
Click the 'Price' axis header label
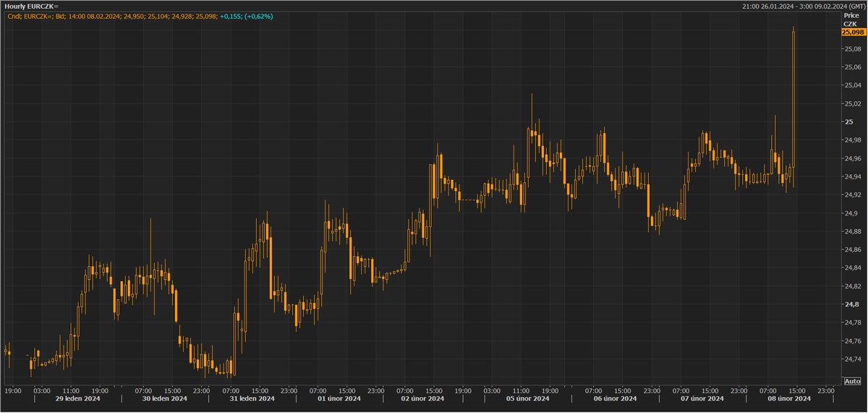point(851,15)
